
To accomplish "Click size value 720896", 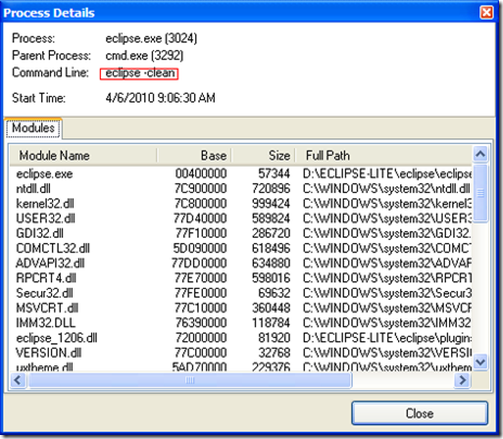I will click(x=271, y=189).
